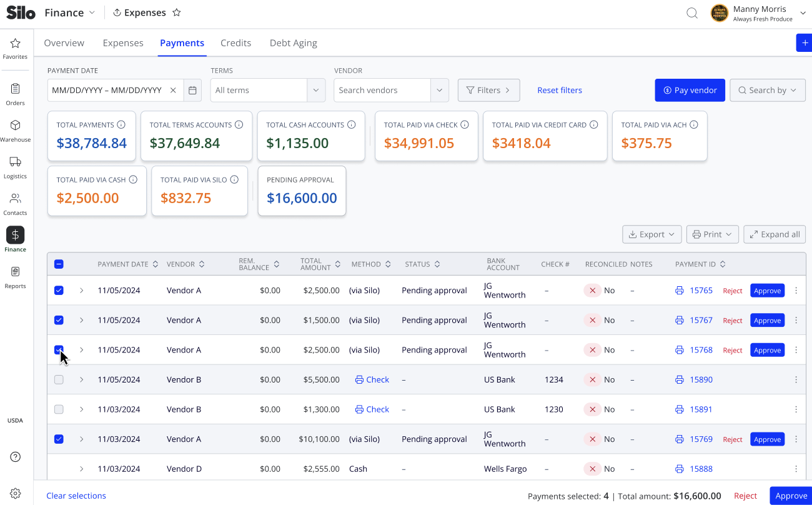Viewport: 812px width, 505px height.
Task: Click the Reset filters link
Action: click(x=560, y=90)
